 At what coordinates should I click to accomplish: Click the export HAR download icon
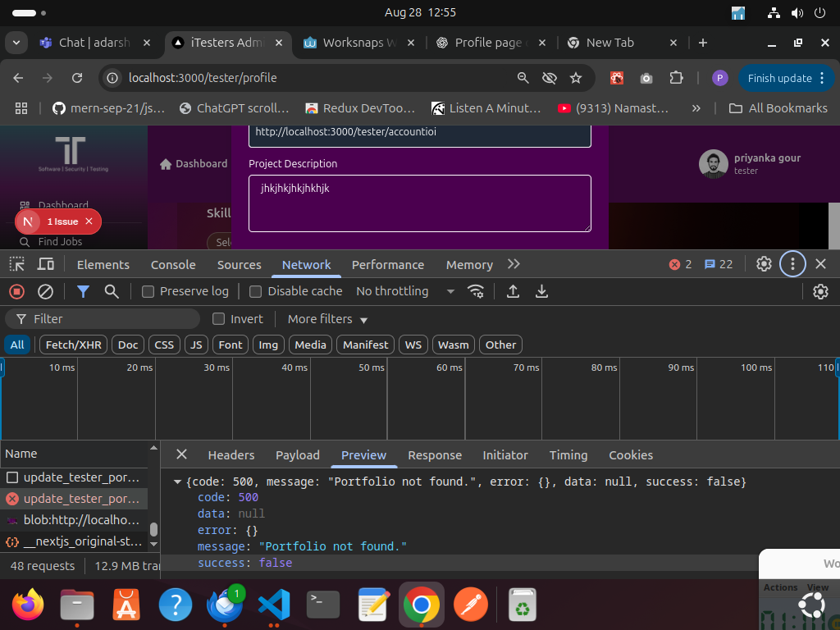coord(541,291)
